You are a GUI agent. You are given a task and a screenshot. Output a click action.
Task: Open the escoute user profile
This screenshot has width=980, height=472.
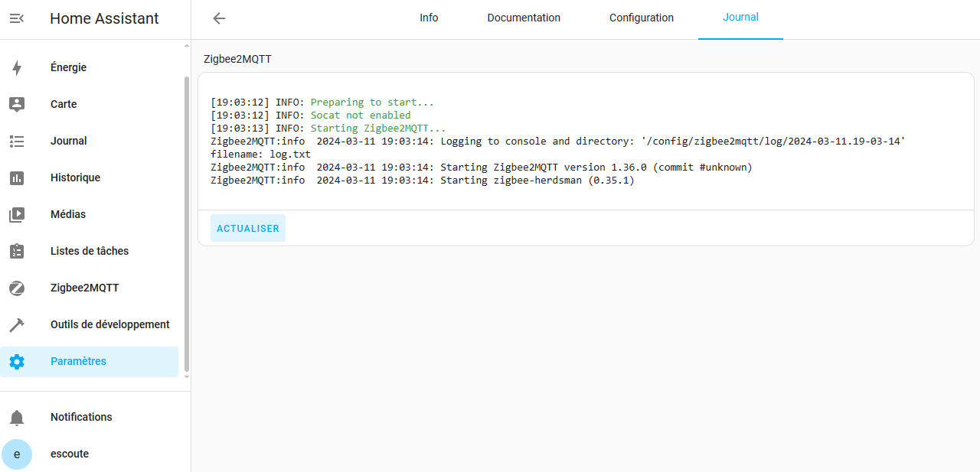pos(89,454)
